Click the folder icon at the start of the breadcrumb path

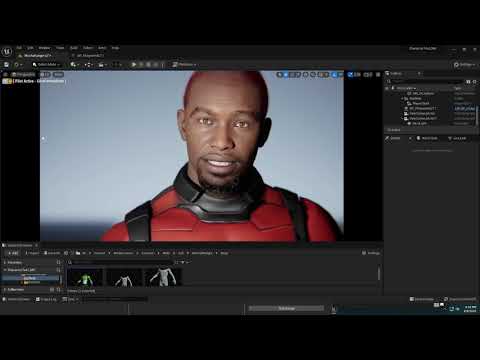tap(78, 253)
